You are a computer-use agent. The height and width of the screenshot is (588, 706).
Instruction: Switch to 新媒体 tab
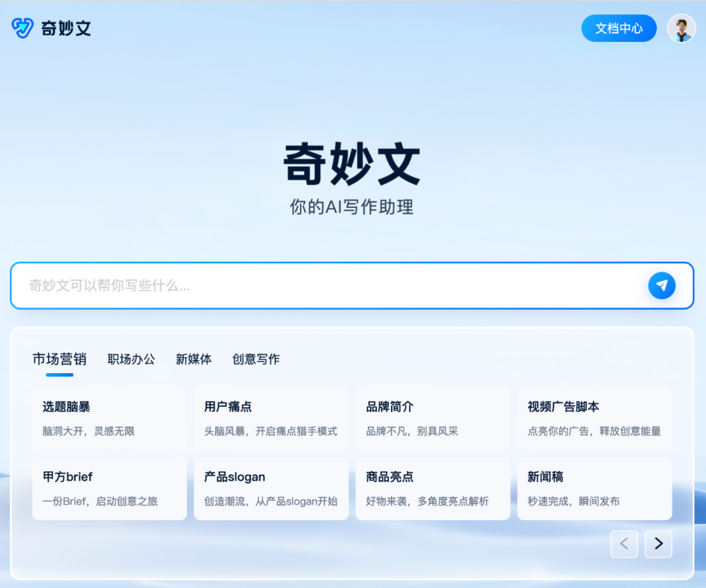(193, 359)
